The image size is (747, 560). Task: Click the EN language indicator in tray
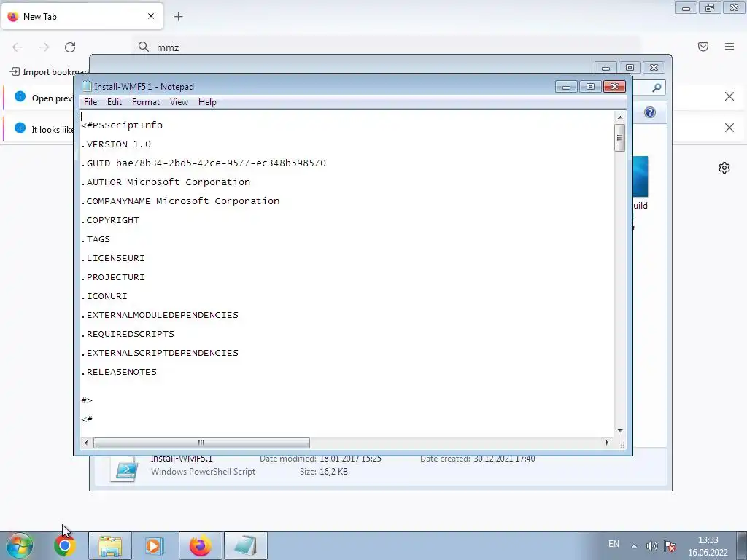click(x=614, y=544)
